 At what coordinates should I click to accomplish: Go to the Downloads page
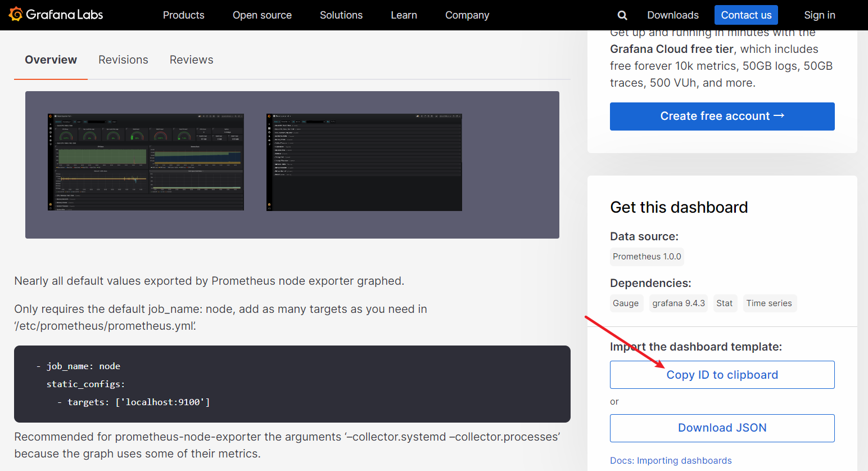pos(673,15)
